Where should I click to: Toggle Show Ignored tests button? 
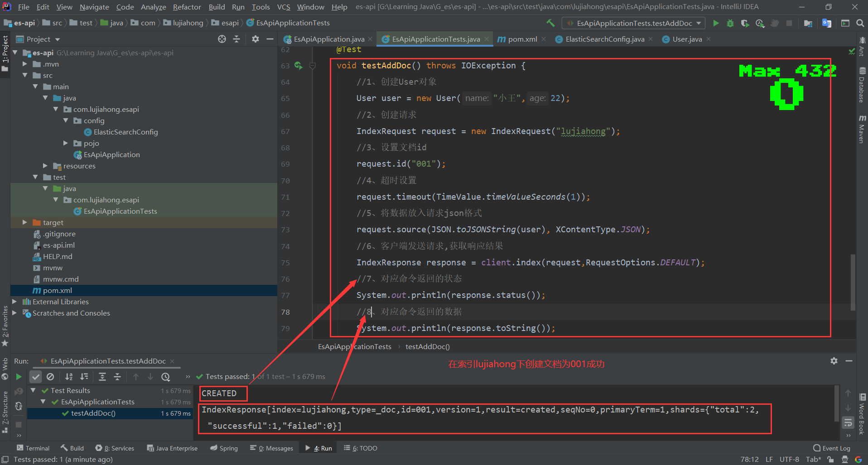click(50, 377)
